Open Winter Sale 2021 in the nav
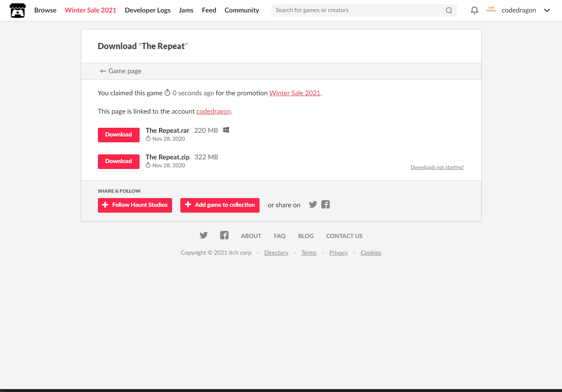 [x=90, y=10]
